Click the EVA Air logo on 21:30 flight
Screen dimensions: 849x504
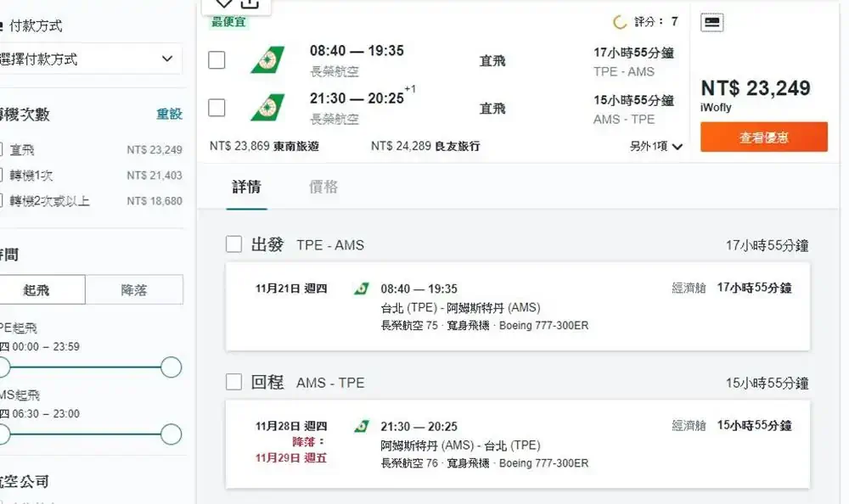click(267, 107)
